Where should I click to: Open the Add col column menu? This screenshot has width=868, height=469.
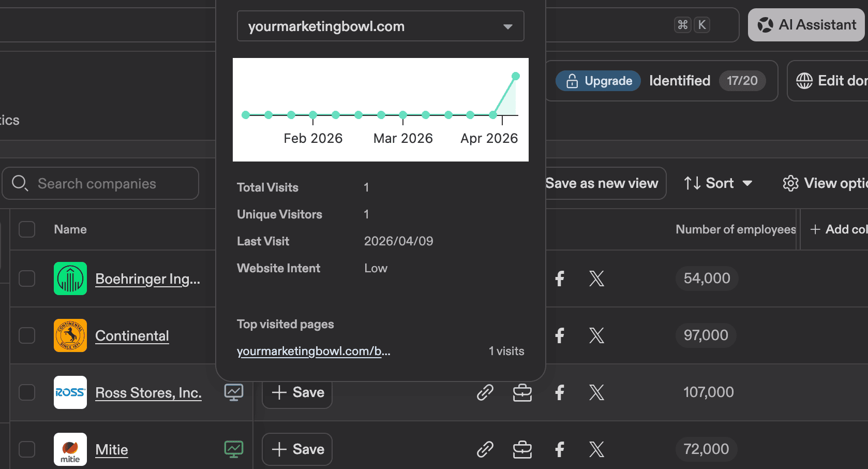tap(839, 229)
